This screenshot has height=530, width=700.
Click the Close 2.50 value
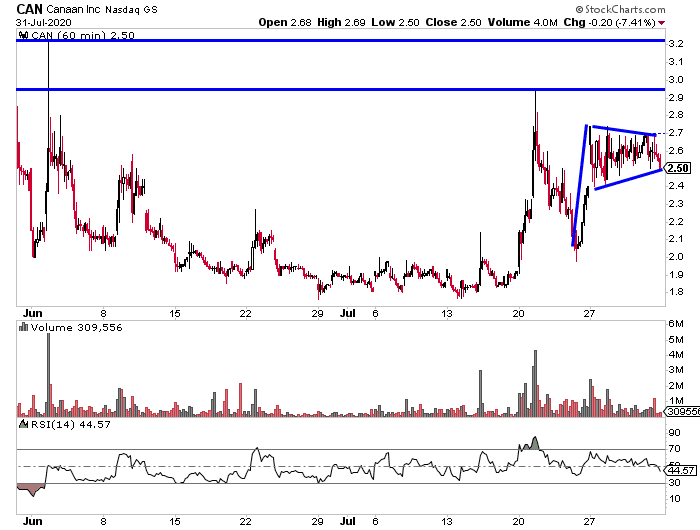click(x=453, y=22)
